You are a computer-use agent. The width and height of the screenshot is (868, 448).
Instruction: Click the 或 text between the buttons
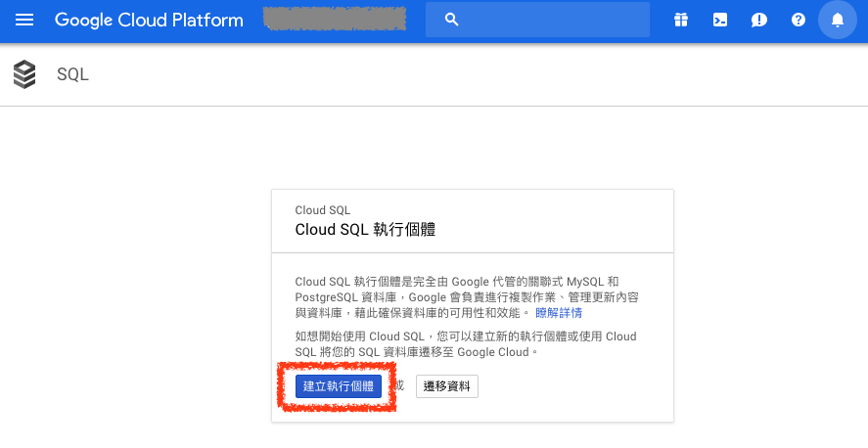tap(399, 385)
